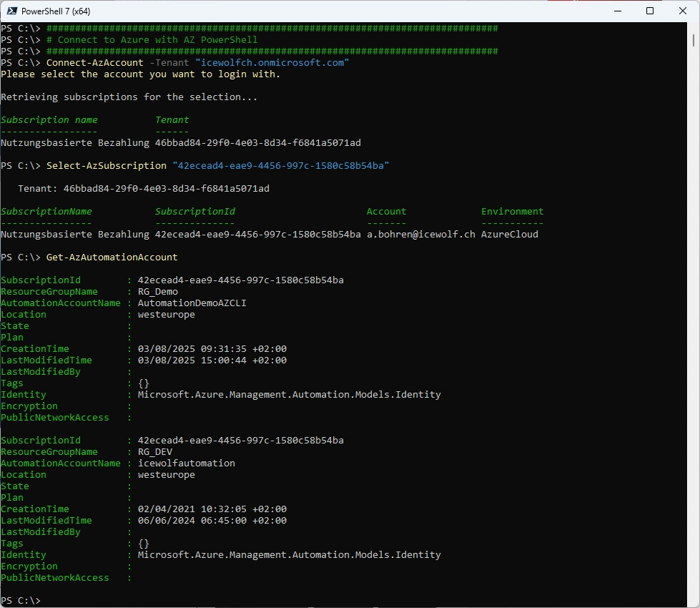Click the Connect-AzAccount command text
700x608 pixels.
coord(94,63)
